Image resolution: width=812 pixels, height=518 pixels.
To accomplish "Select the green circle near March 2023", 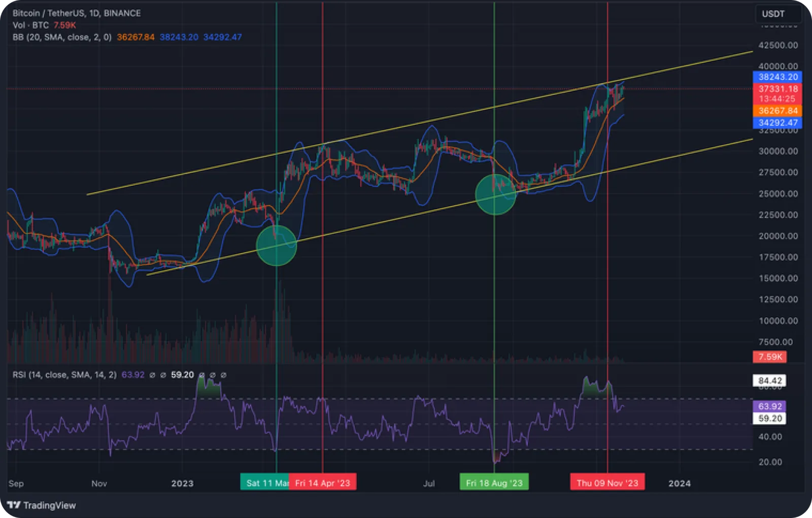I will (277, 245).
